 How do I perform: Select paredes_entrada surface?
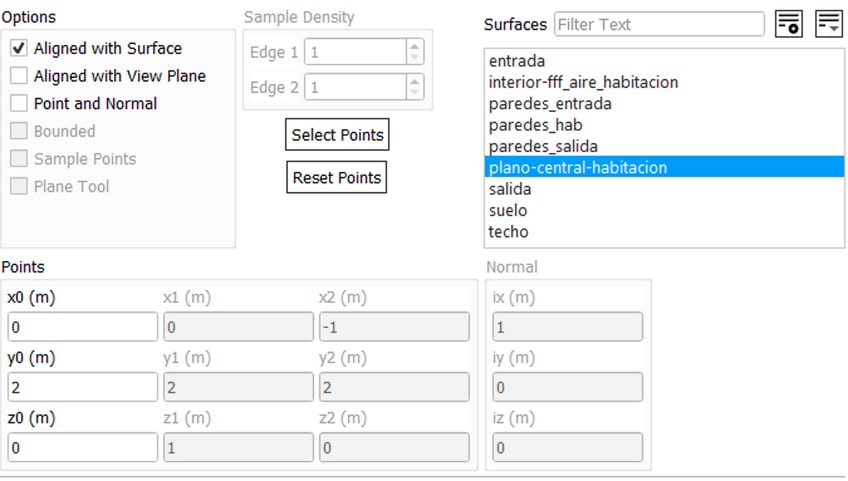click(x=550, y=104)
